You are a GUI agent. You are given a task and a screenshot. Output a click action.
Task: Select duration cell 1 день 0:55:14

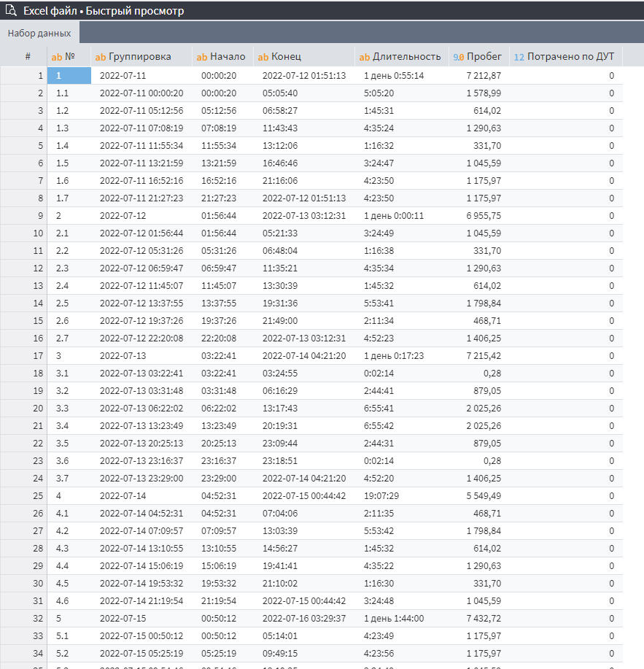point(394,76)
